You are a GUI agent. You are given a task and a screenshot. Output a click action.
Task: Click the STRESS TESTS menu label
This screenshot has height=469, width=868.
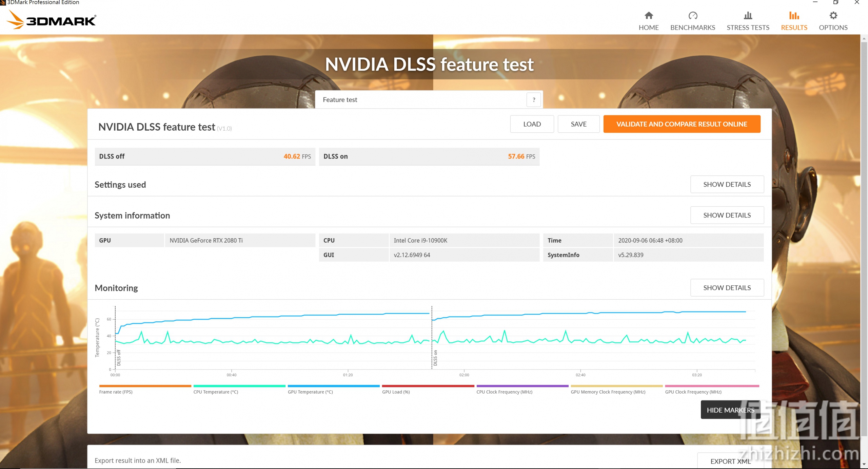click(748, 27)
